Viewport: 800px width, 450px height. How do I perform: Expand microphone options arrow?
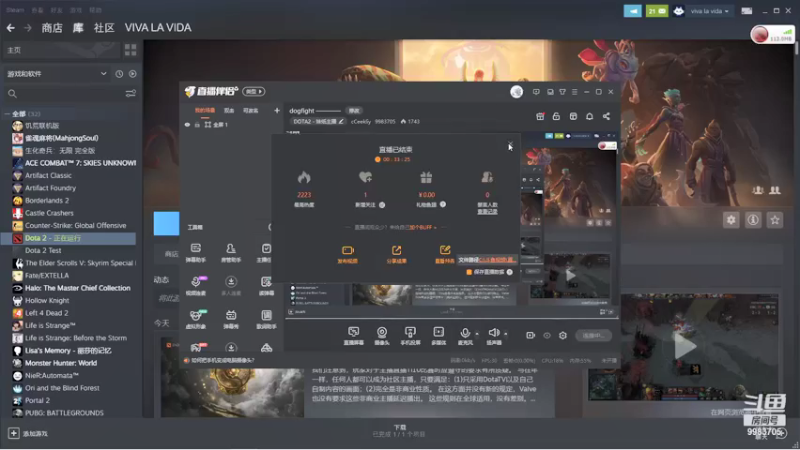pos(477,334)
